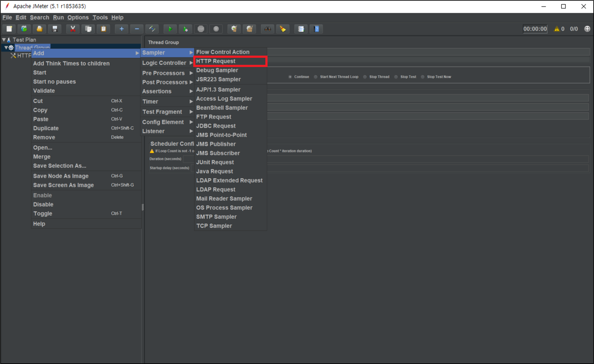Choose Debug Sampler menu entry
The height and width of the screenshot is (364, 594).
click(x=231, y=70)
